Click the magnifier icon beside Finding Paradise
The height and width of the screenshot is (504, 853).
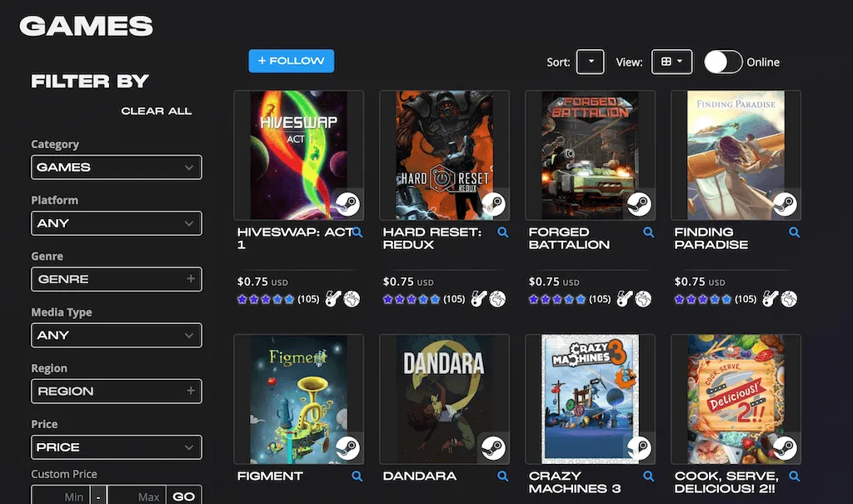click(x=795, y=233)
